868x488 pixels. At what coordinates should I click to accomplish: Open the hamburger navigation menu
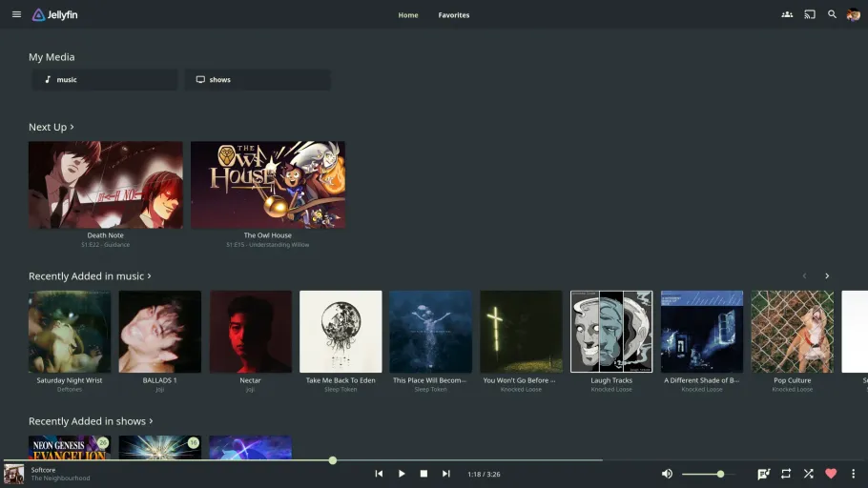16,14
